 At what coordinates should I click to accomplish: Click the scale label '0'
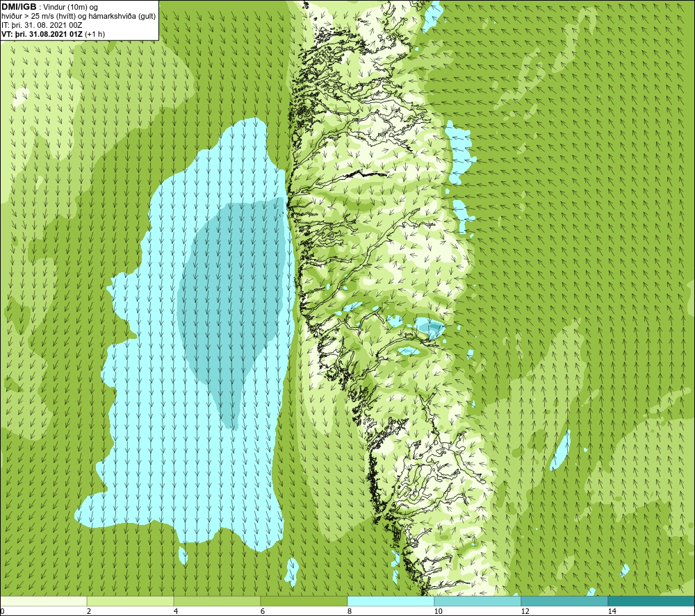pos(2,612)
